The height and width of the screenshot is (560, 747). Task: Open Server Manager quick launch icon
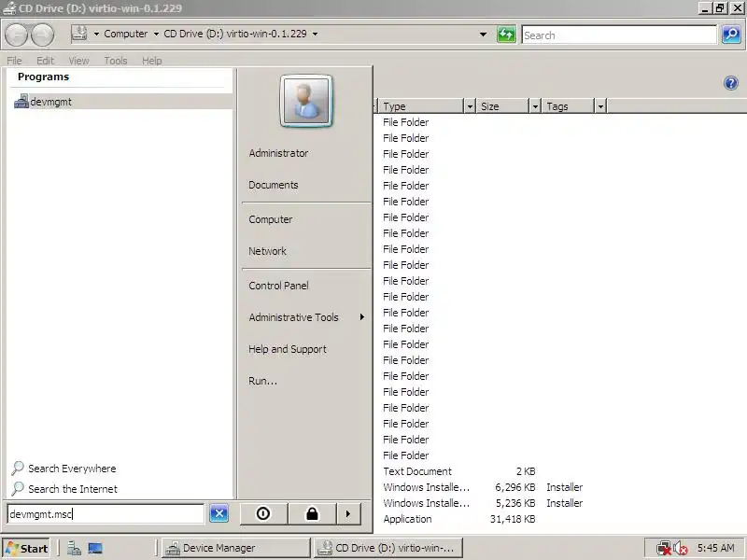74,548
